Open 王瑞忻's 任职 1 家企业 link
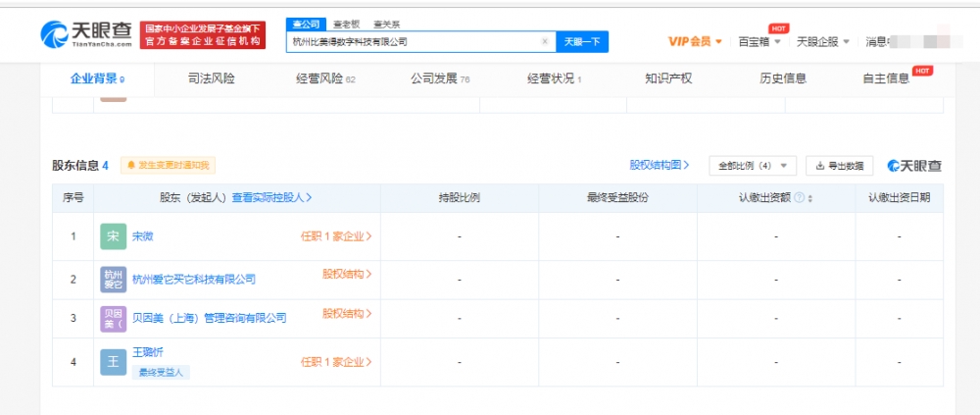 click(x=336, y=362)
